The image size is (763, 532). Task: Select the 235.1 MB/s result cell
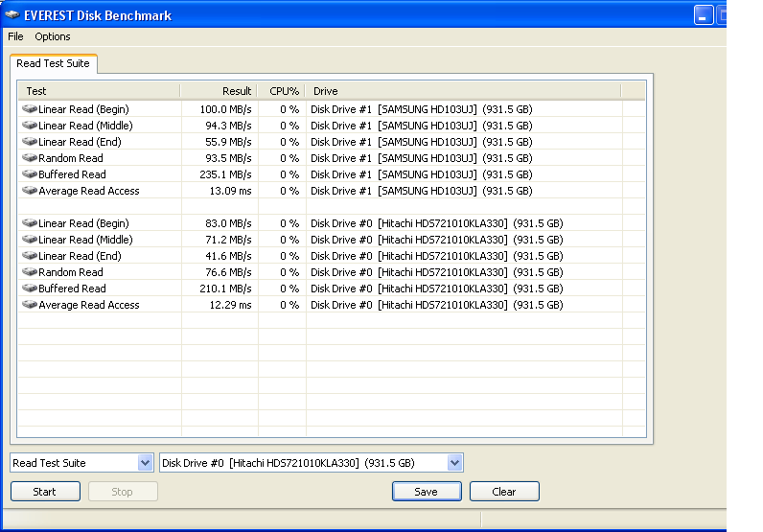[x=226, y=174]
